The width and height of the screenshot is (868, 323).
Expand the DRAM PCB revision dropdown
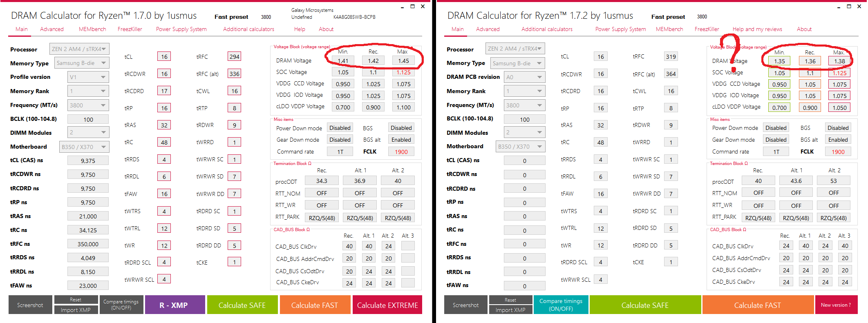click(525, 77)
